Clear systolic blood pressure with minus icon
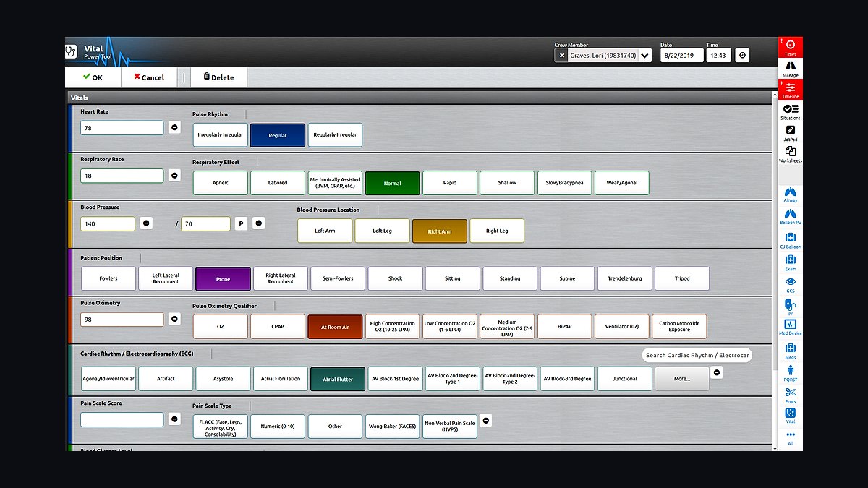Screen dimensions: 868x488 point(146,224)
